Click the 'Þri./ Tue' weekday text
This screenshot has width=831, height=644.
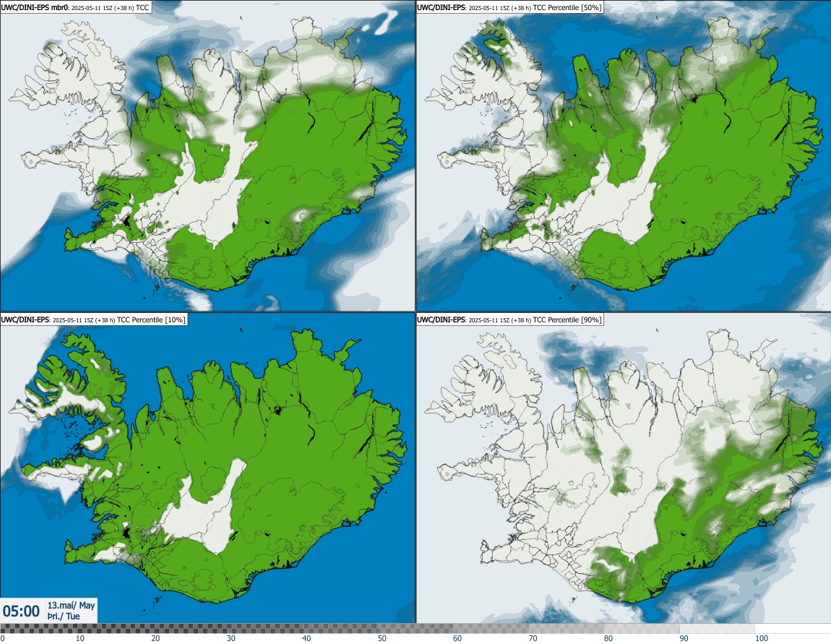pyautogui.click(x=63, y=616)
